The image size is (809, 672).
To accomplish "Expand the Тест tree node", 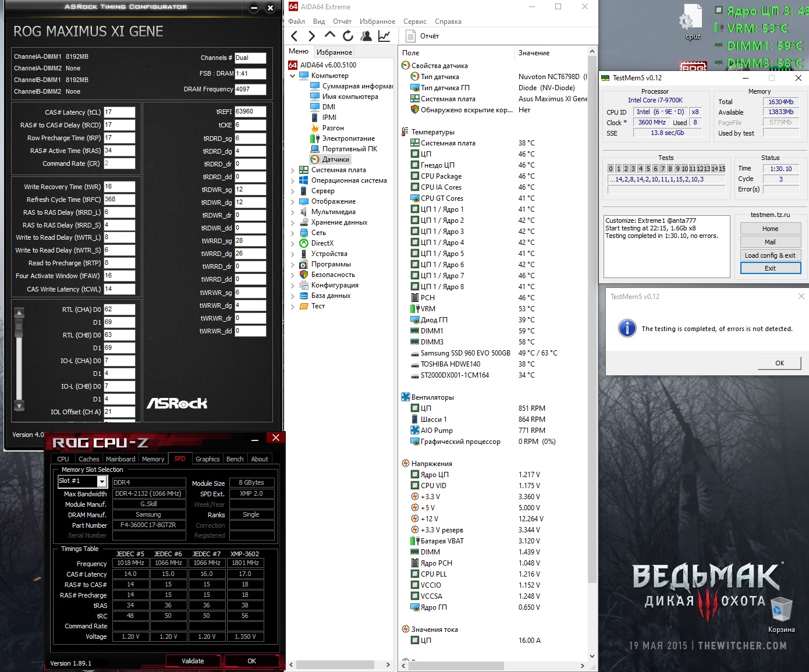I will 293,306.
